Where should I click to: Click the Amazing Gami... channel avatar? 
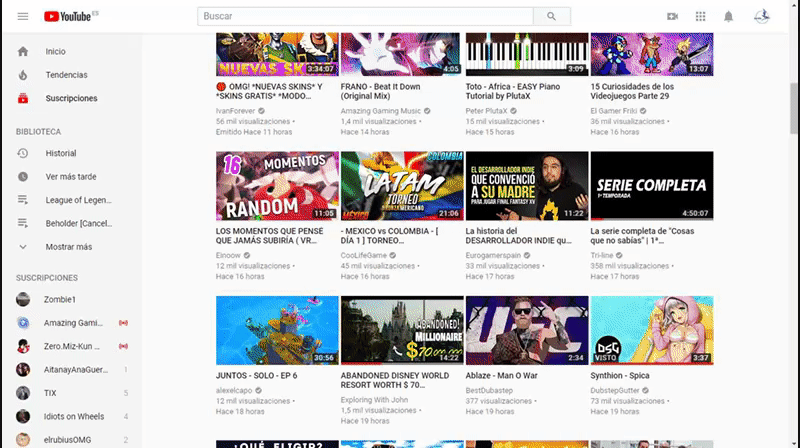pos(23,323)
